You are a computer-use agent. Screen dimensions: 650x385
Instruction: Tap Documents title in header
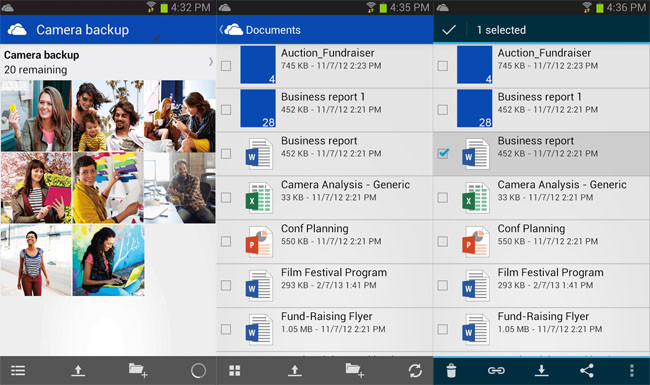(x=273, y=30)
